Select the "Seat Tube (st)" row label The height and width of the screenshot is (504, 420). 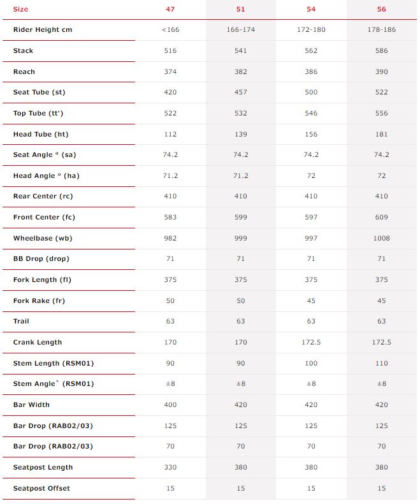point(39,93)
